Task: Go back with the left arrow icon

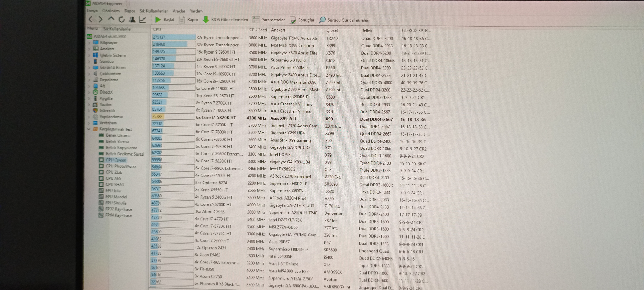Action: (x=91, y=19)
